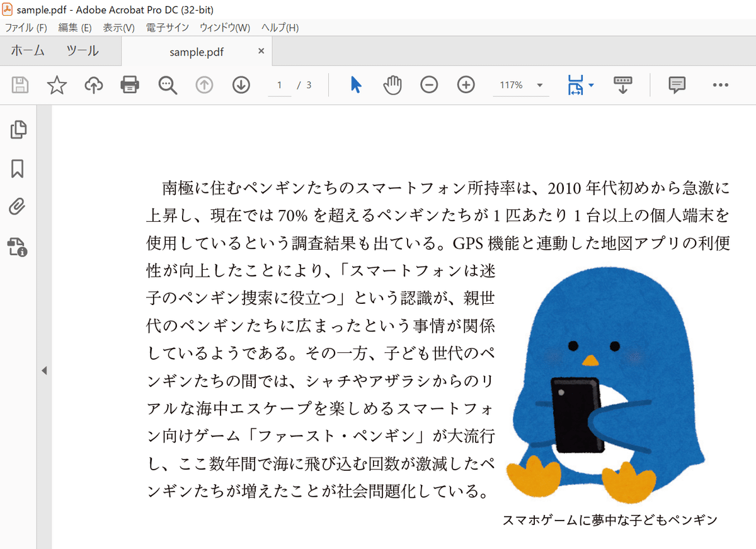Viewport: 756px width, 549px height.
Task: Click caption スマホゲームに夢中な子どもペンギン
Action: click(610, 521)
